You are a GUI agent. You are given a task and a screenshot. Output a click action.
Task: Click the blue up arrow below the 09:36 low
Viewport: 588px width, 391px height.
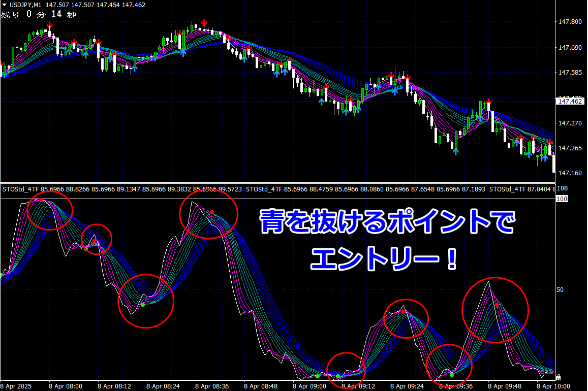pyautogui.click(x=456, y=151)
